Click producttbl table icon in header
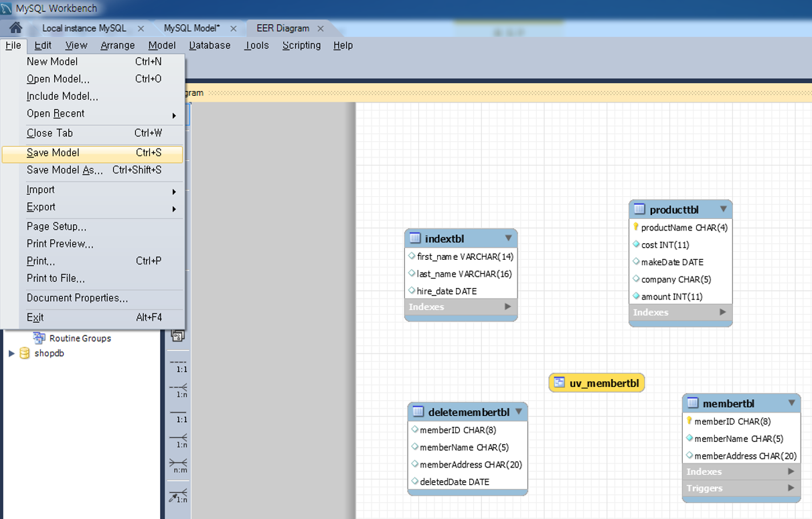 (639, 210)
